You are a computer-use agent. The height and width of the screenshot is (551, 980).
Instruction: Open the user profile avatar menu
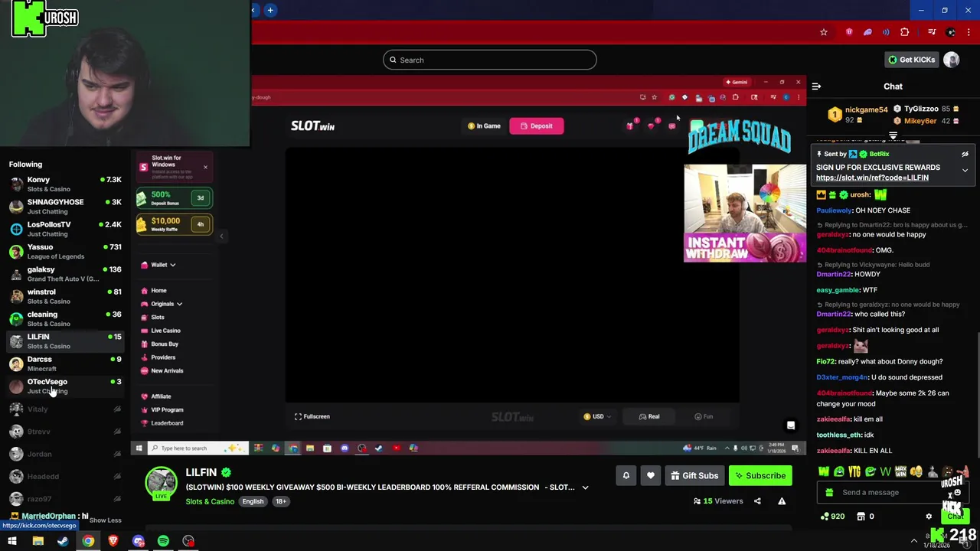coord(952,60)
